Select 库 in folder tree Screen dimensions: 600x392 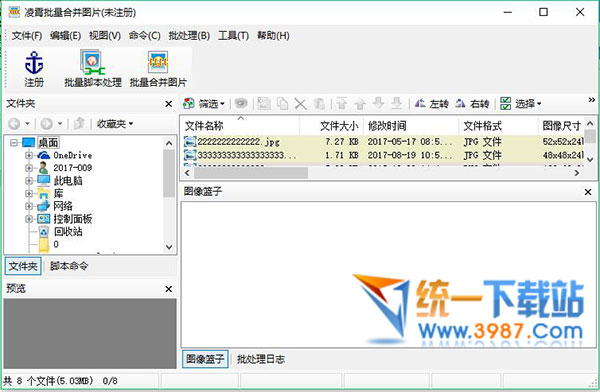(59, 193)
